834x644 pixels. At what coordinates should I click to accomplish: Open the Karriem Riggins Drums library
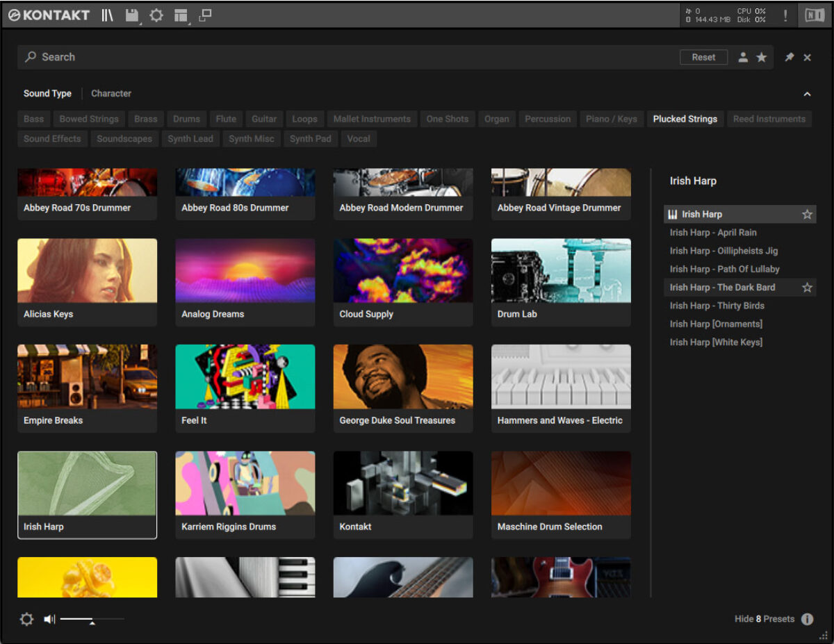[245, 495]
